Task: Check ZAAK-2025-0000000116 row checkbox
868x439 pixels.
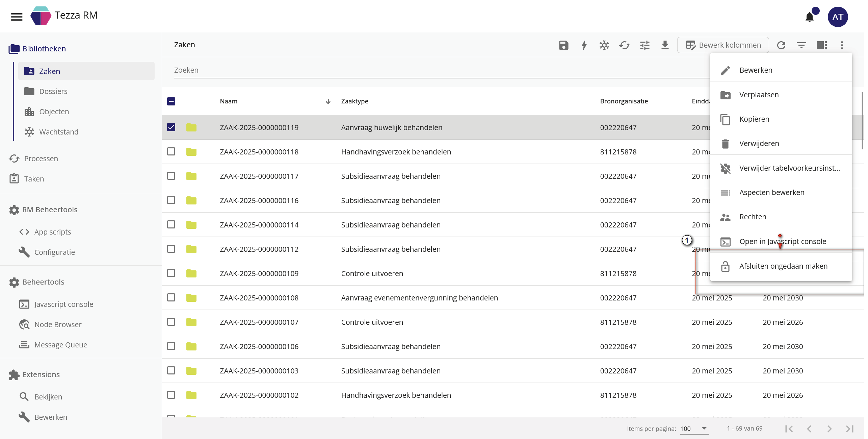Action: (x=171, y=200)
